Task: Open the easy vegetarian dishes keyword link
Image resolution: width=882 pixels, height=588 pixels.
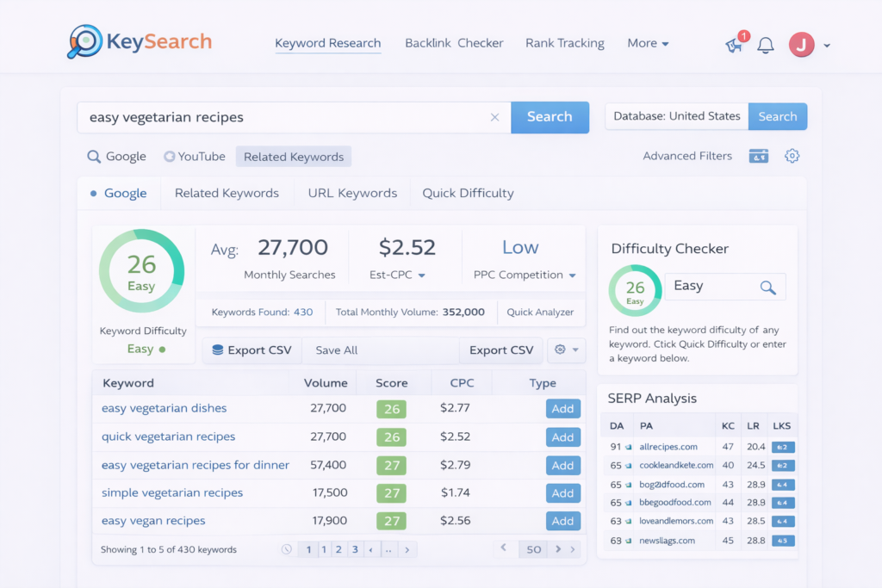Action: (x=164, y=408)
